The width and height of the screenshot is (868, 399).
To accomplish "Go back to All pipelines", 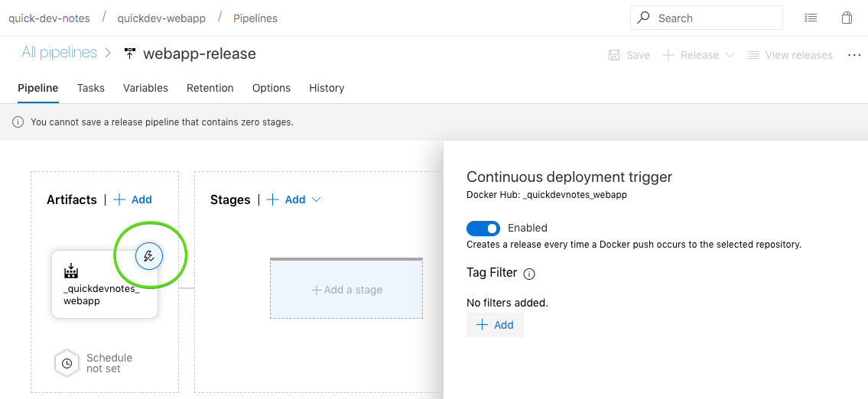I will (x=59, y=53).
